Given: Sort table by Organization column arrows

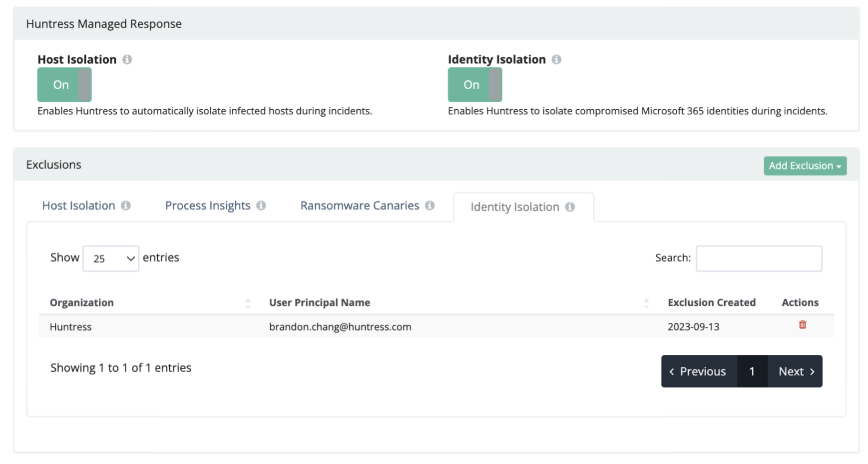Looking at the screenshot, I should coord(248,303).
